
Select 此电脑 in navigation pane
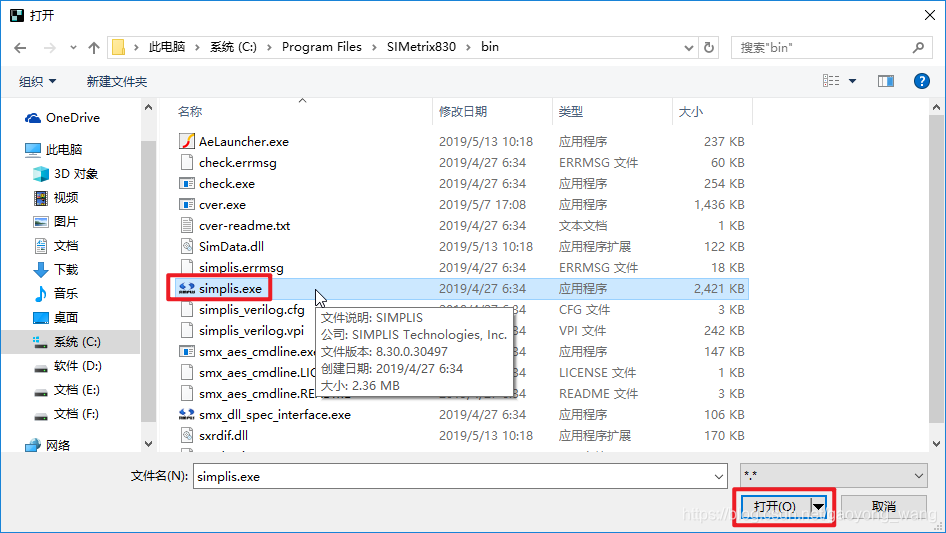(x=53, y=149)
